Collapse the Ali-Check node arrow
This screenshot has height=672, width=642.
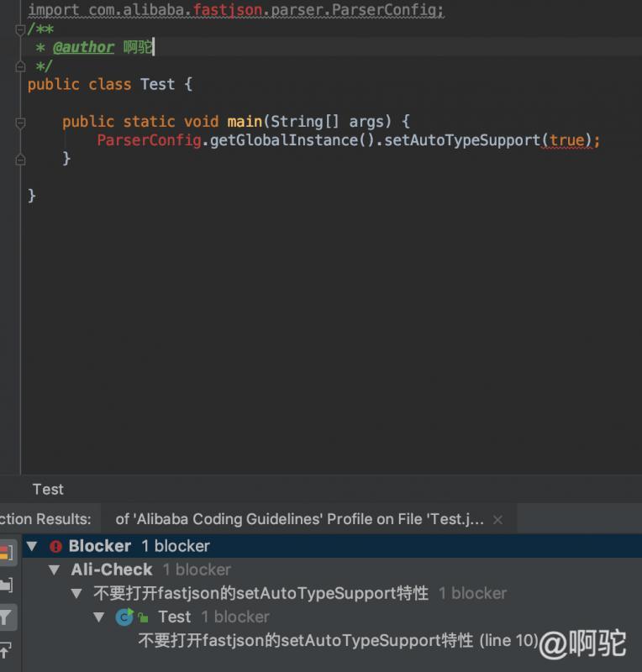(54, 570)
